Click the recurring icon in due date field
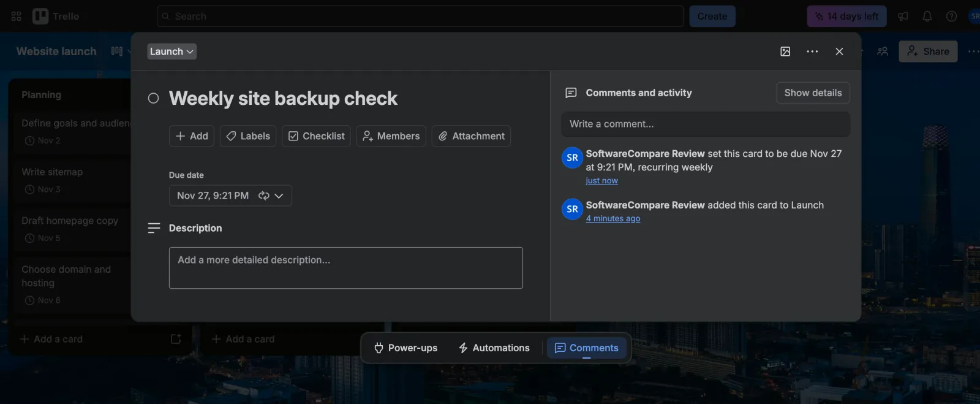 coord(264,196)
